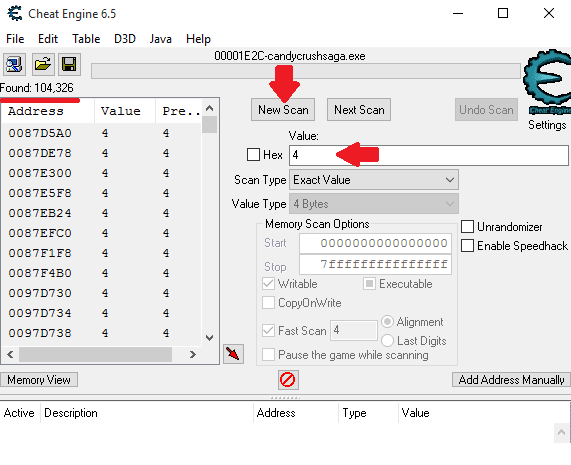This screenshot has width=571, height=465.
Task: Click the Stop address field
Action: (x=375, y=264)
